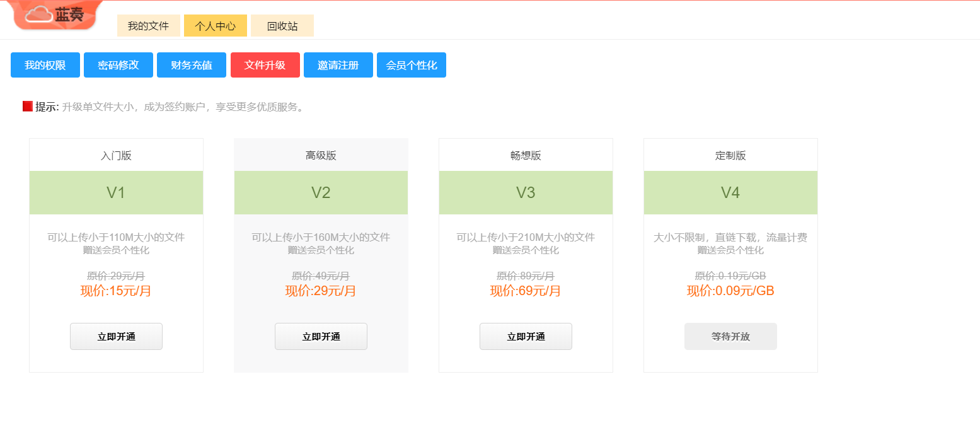Click 立即开通 for 畅想版 V3

point(526,336)
